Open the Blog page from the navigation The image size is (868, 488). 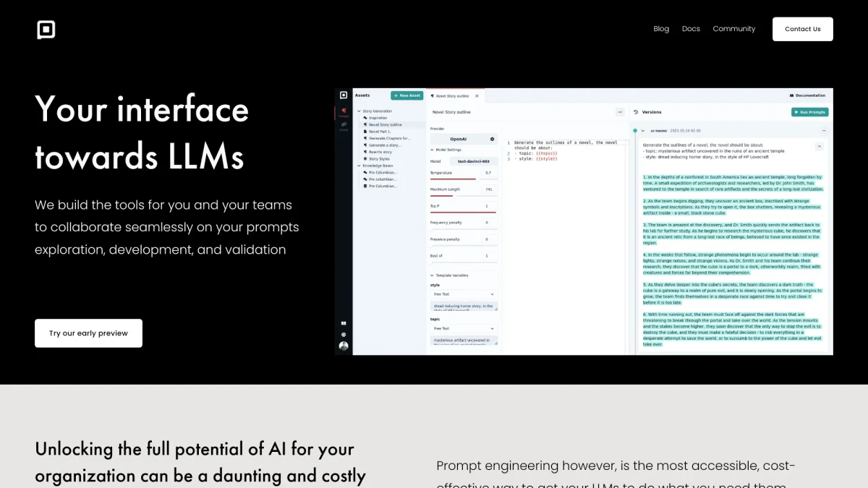(661, 29)
